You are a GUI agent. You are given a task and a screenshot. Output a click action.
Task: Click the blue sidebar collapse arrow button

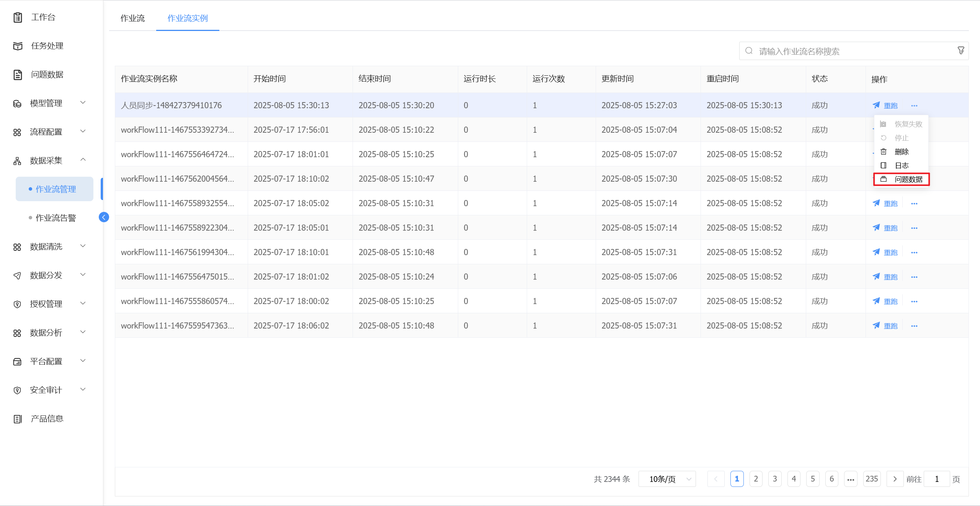point(104,217)
